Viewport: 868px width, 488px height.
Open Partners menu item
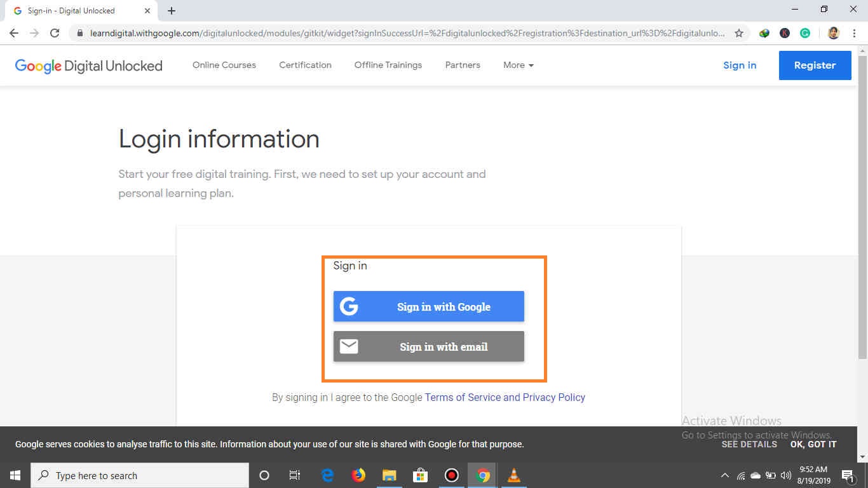click(463, 65)
